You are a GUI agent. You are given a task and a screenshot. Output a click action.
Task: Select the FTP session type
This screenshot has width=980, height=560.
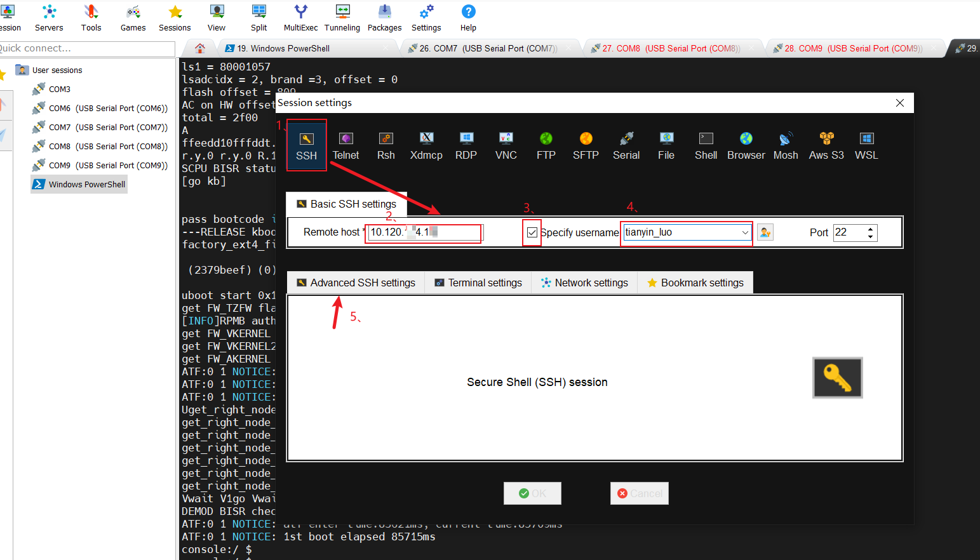pos(546,145)
